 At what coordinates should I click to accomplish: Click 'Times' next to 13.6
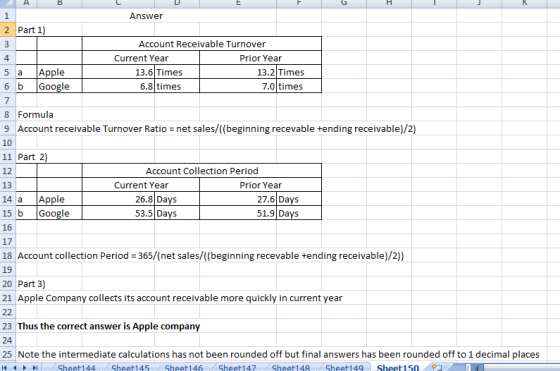click(177, 72)
